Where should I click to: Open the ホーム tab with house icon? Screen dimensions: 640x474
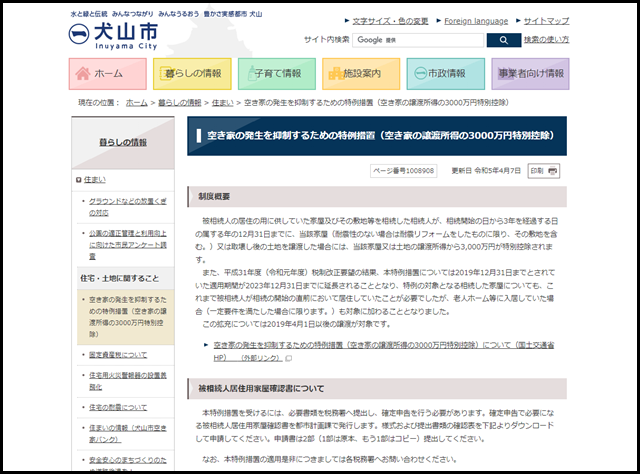pos(108,74)
